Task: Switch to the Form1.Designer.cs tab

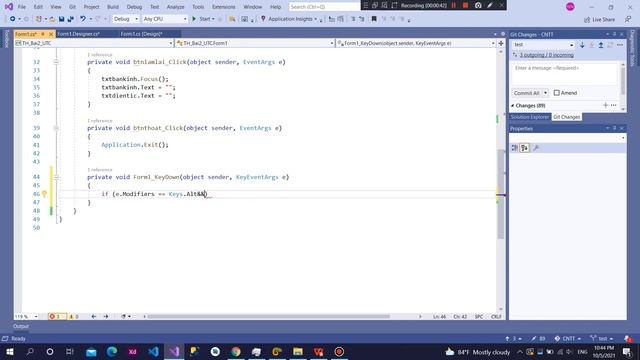Action: [78, 34]
